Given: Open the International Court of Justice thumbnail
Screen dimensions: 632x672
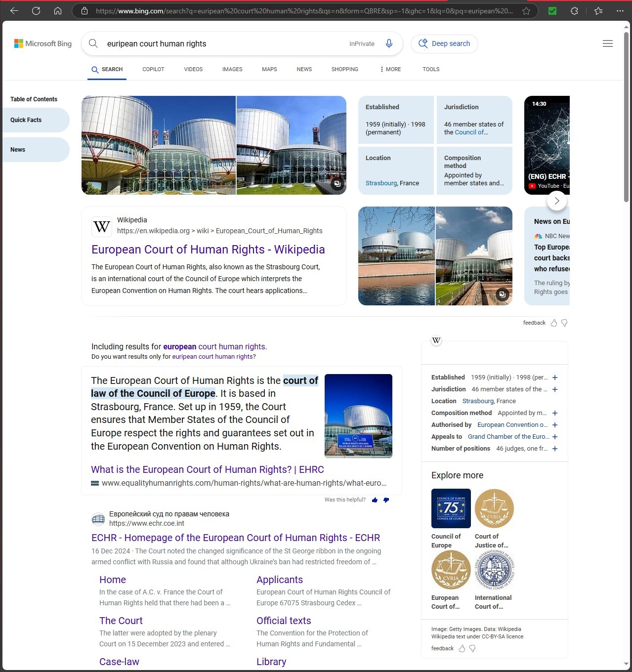Looking at the screenshot, I should tap(494, 570).
